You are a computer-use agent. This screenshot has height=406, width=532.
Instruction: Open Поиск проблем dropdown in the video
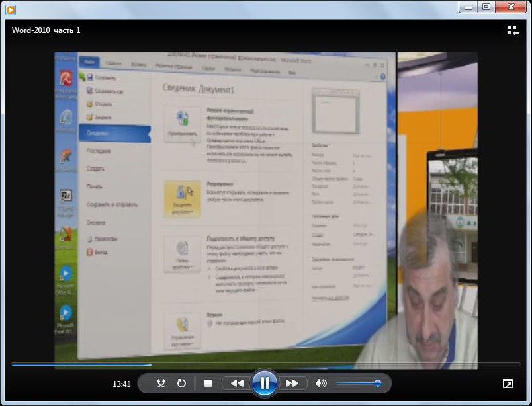coord(183,255)
